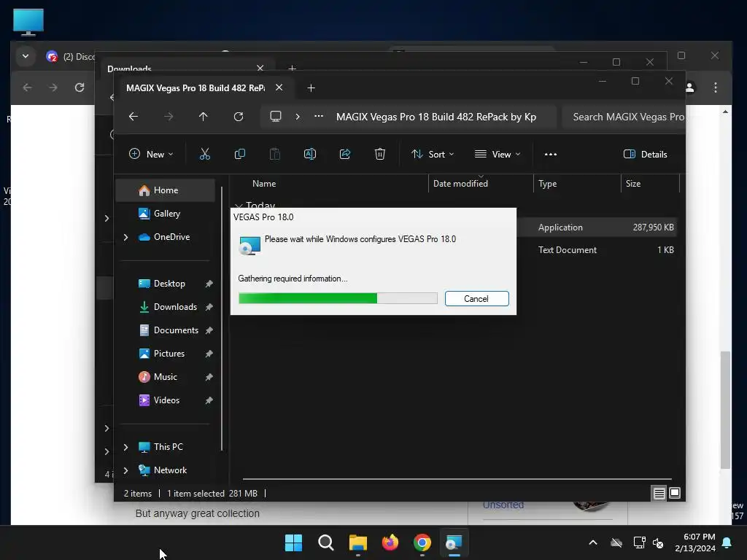The height and width of the screenshot is (560, 747).
Task: Click the Cut scissors icon
Action: click(x=204, y=154)
